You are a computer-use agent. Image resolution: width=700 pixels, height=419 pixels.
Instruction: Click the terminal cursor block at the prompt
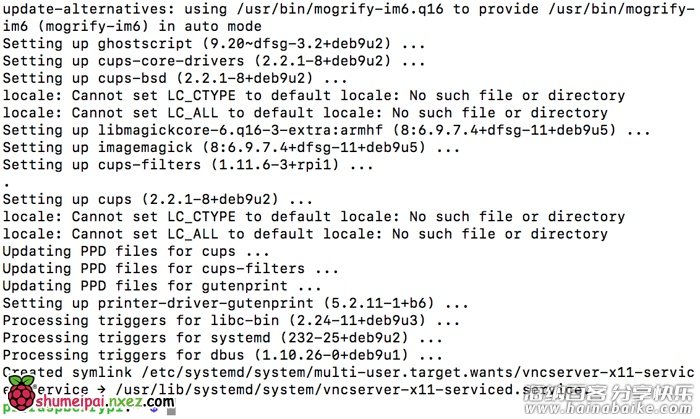[x=171, y=411]
